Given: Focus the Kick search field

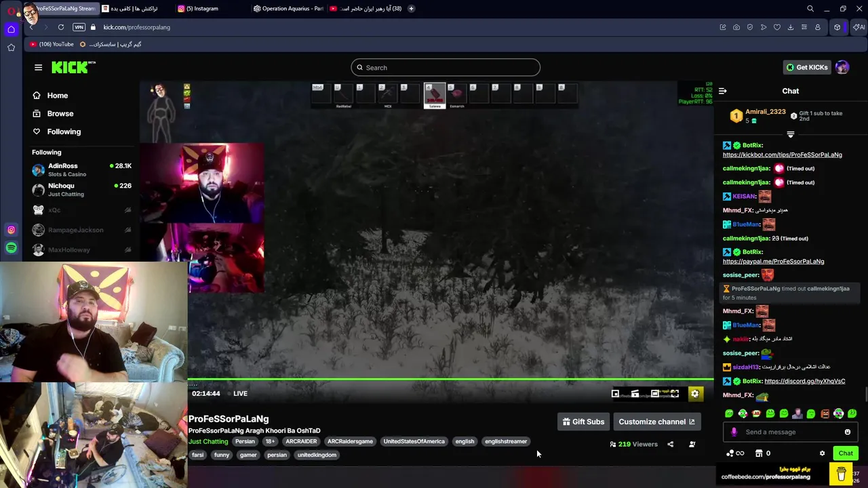Looking at the screenshot, I should (446, 67).
